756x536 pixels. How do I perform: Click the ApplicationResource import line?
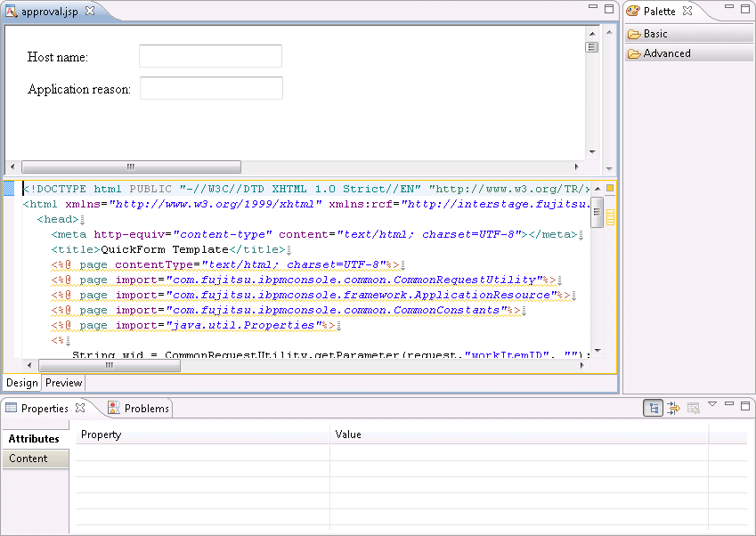pyautogui.click(x=311, y=295)
